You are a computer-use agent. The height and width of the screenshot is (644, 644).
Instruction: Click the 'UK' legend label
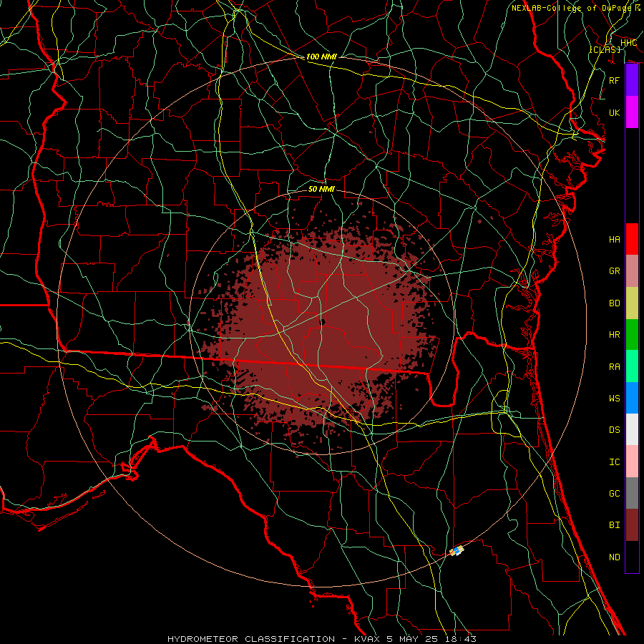pos(615,112)
